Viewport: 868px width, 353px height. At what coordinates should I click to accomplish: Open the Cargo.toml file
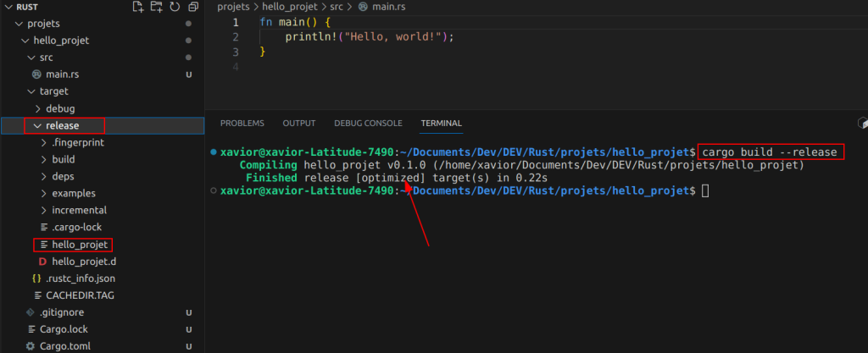click(x=64, y=346)
